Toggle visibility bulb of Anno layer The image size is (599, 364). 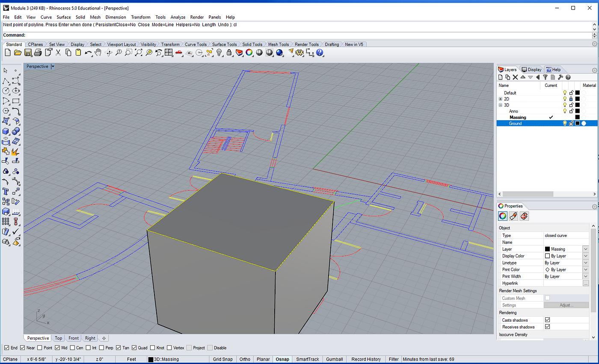tap(564, 111)
